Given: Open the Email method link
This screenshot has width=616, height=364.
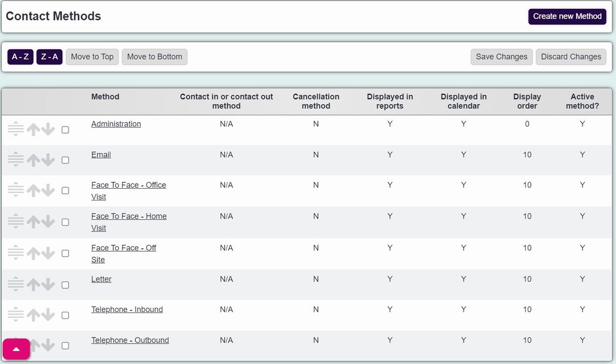Looking at the screenshot, I should pyautogui.click(x=101, y=155).
